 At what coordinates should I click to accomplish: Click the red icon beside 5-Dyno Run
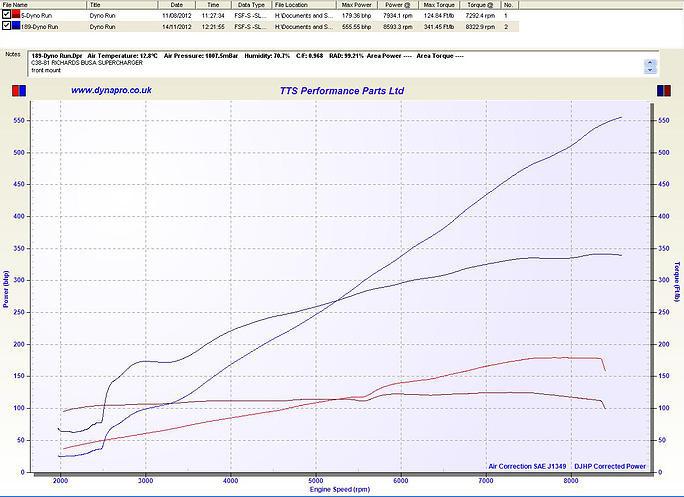[x=17, y=16]
